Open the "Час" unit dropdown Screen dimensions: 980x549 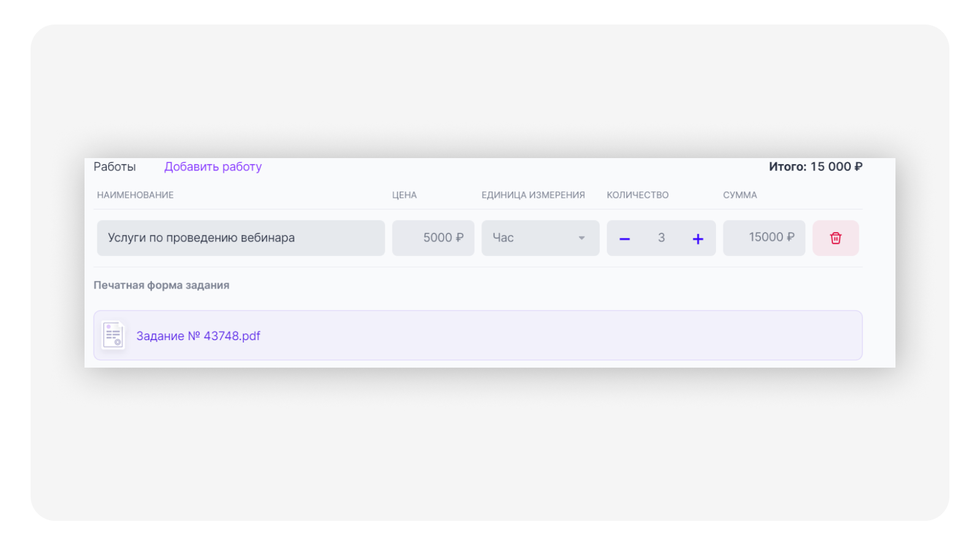(x=540, y=238)
